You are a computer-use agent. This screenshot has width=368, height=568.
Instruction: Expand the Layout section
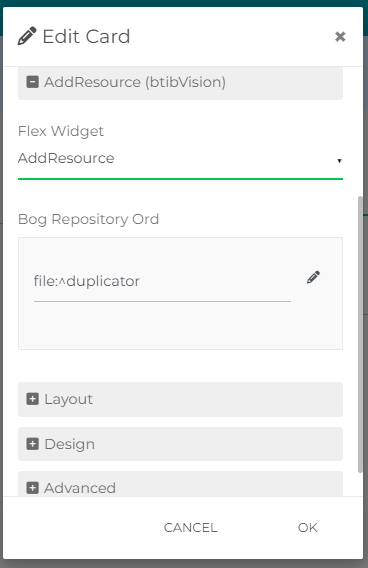pos(180,399)
